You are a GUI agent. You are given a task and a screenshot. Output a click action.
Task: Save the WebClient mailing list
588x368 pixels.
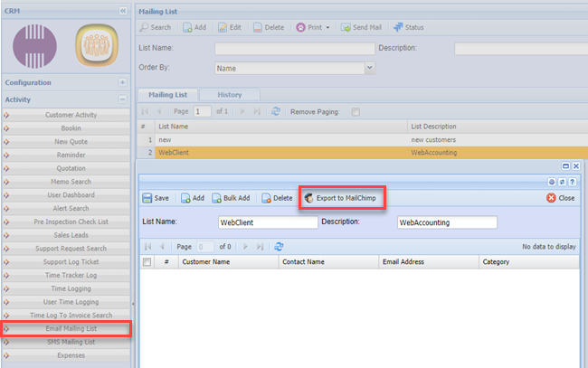[156, 198]
